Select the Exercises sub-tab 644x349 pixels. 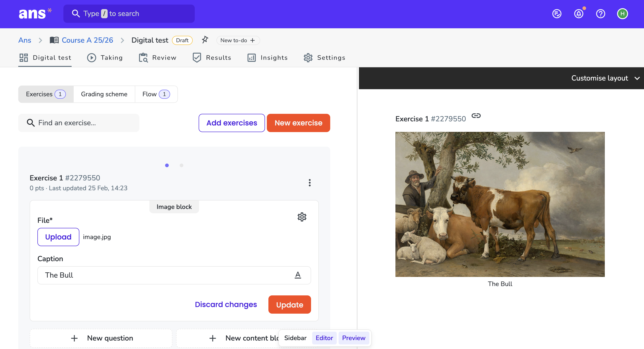tap(46, 94)
